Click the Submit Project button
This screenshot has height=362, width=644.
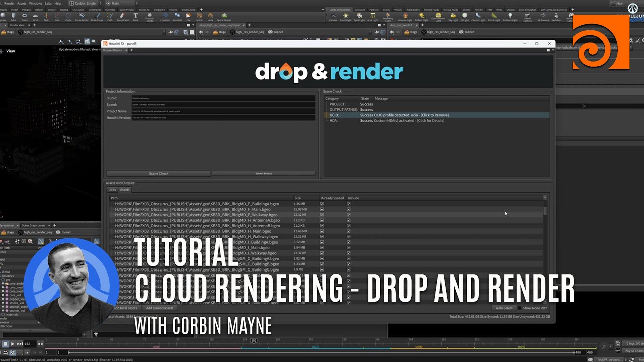pos(264,173)
